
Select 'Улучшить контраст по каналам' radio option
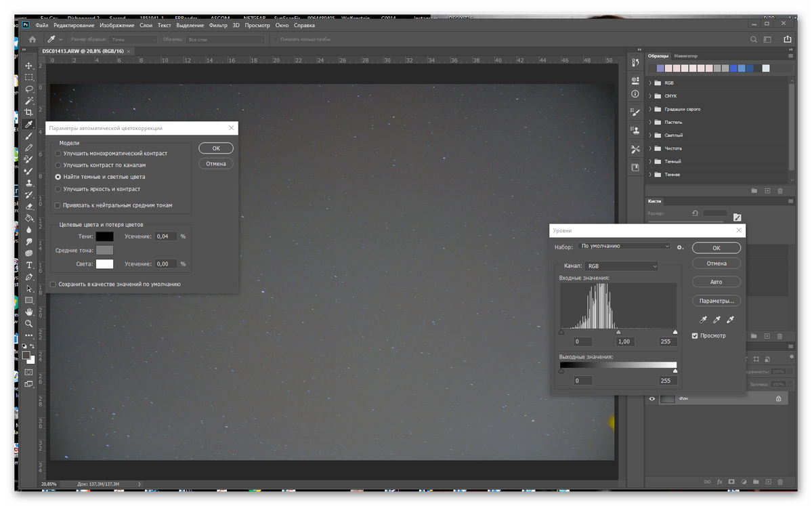(x=58, y=165)
